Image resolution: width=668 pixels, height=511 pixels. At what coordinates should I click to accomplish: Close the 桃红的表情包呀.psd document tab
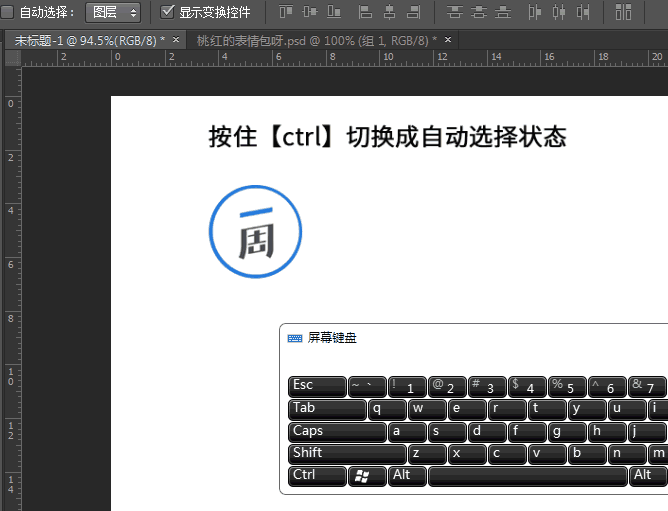tap(448, 40)
